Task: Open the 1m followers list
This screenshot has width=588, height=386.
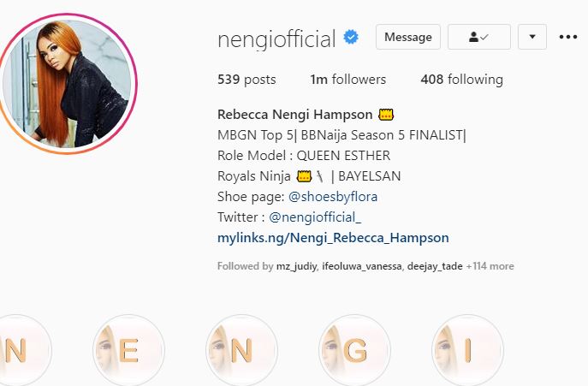Action: pos(348,80)
